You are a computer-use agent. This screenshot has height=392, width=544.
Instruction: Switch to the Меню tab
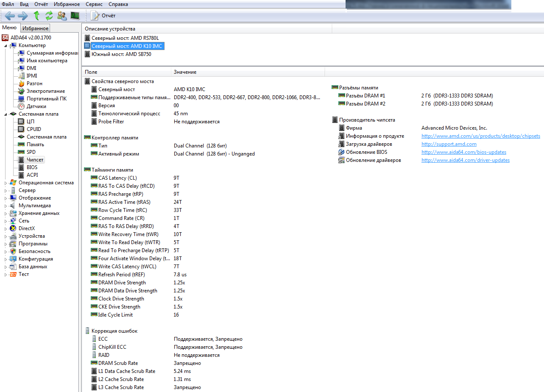tap(9, 28)
